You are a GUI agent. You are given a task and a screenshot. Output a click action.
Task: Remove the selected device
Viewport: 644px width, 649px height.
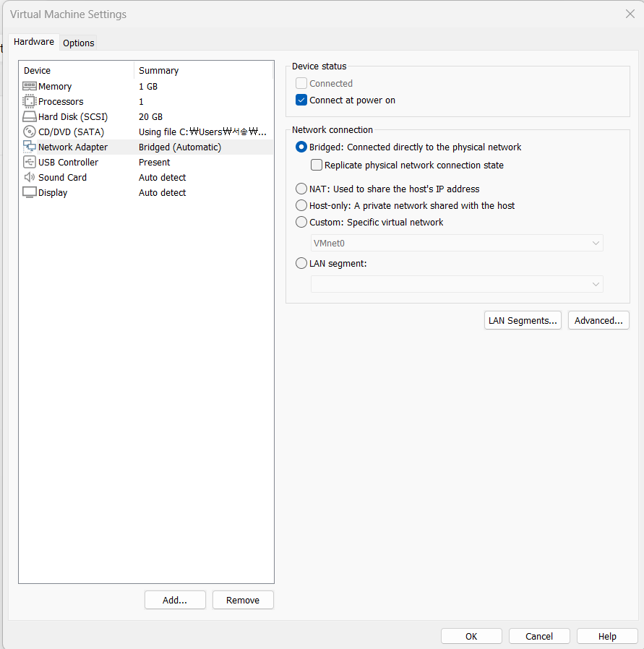pos(243,600)
